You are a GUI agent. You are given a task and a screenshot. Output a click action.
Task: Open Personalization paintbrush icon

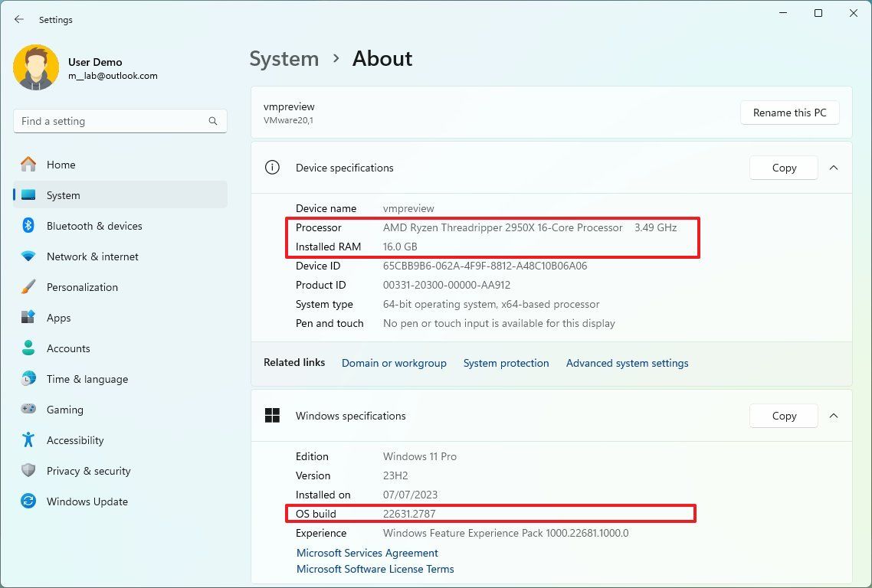(28, 287)
